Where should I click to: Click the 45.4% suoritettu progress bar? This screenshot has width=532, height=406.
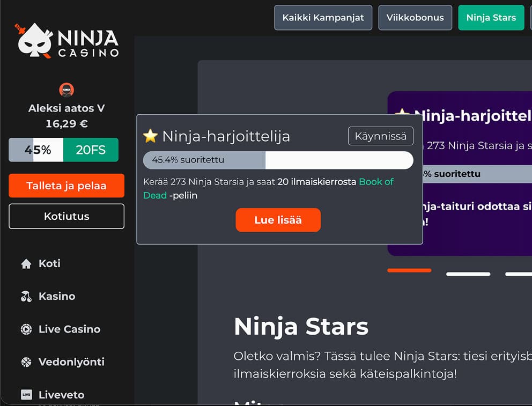pyautogui.click(x=278, y=160)
